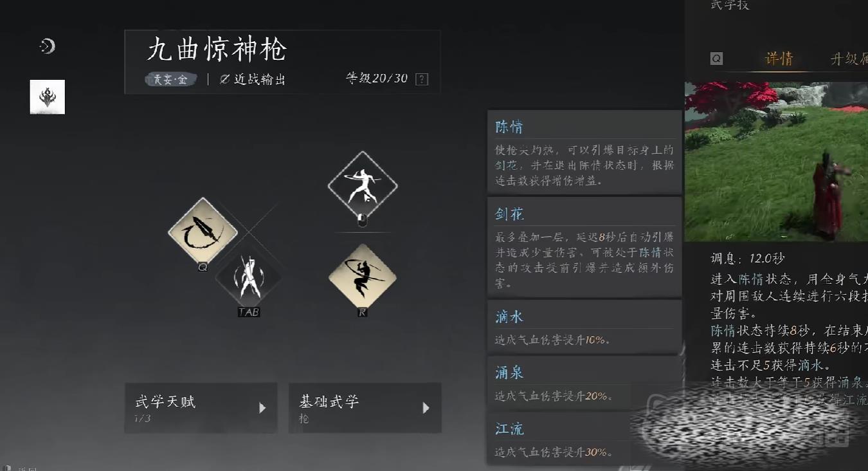Switch to the 升级 tab
The height and width of the screenshot is (471, 868).
[849, 59]
